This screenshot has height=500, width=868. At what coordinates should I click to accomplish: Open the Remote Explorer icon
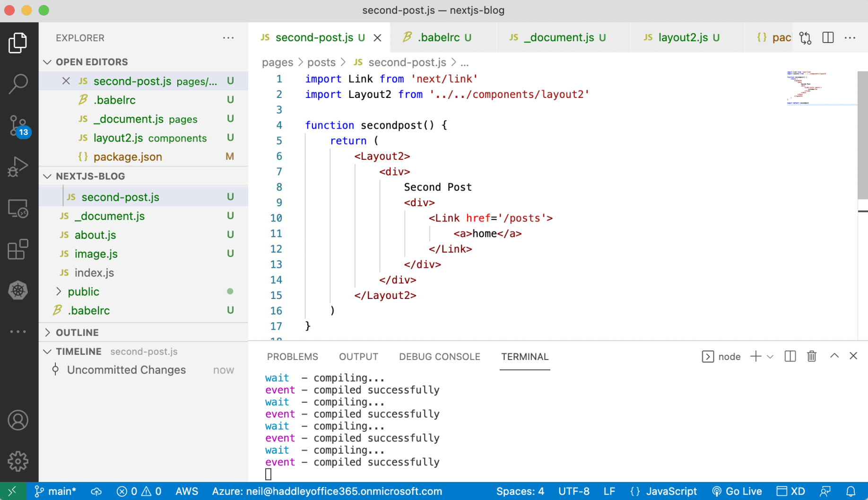pyautogui.click(x=18, y=208)
